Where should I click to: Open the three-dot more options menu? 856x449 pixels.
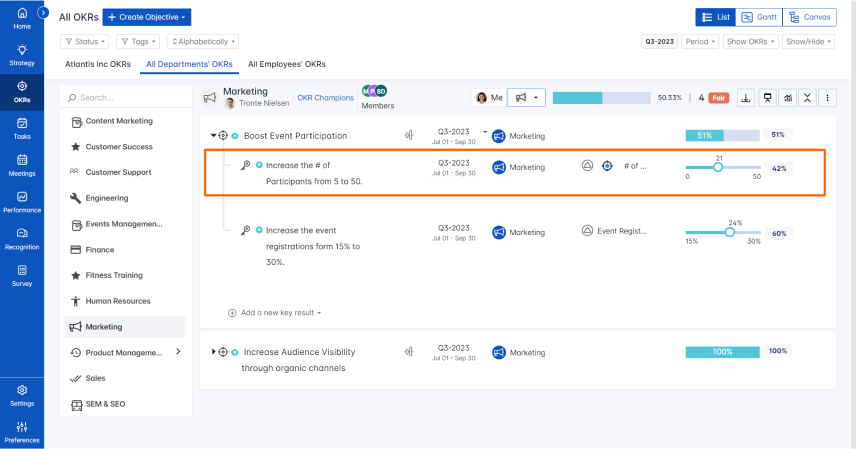[827, 98]
